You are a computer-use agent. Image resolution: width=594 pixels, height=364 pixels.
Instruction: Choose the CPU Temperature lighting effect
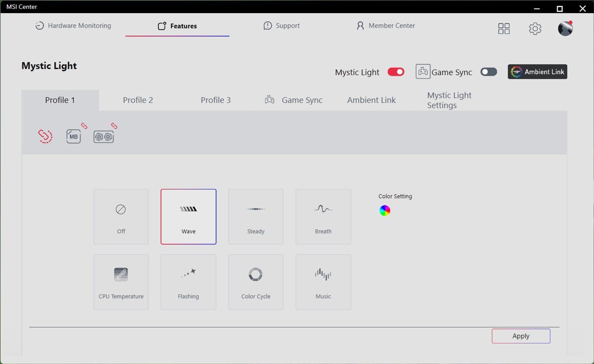(x=121, y=282)
